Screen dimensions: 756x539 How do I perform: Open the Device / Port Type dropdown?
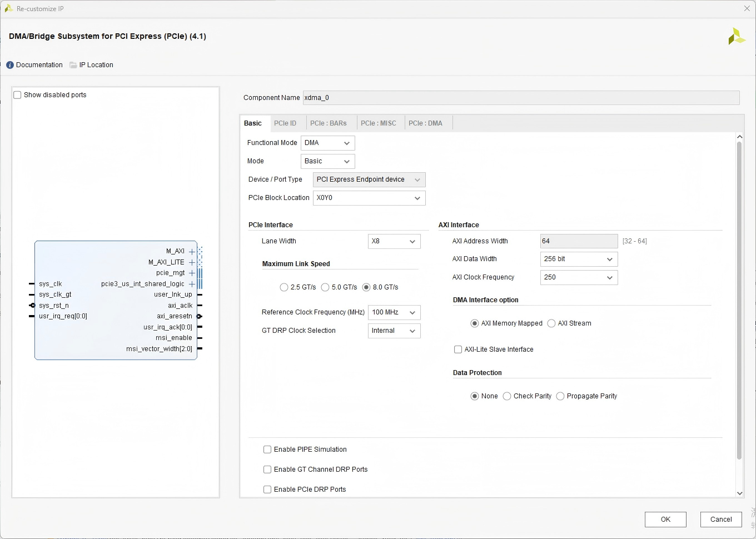369,179
